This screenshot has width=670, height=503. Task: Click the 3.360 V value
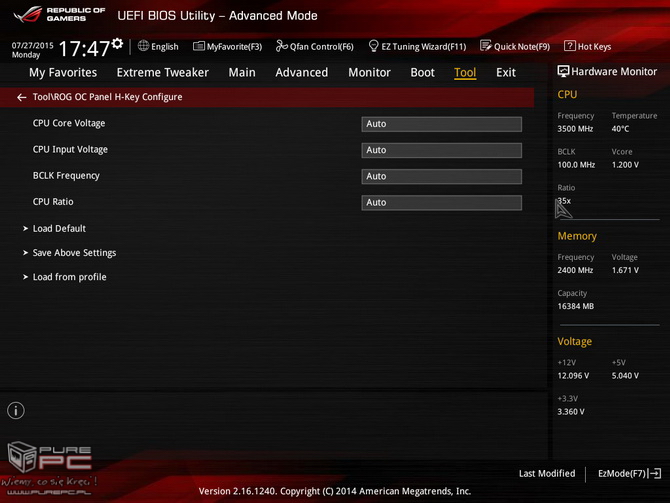coord(571,412)
